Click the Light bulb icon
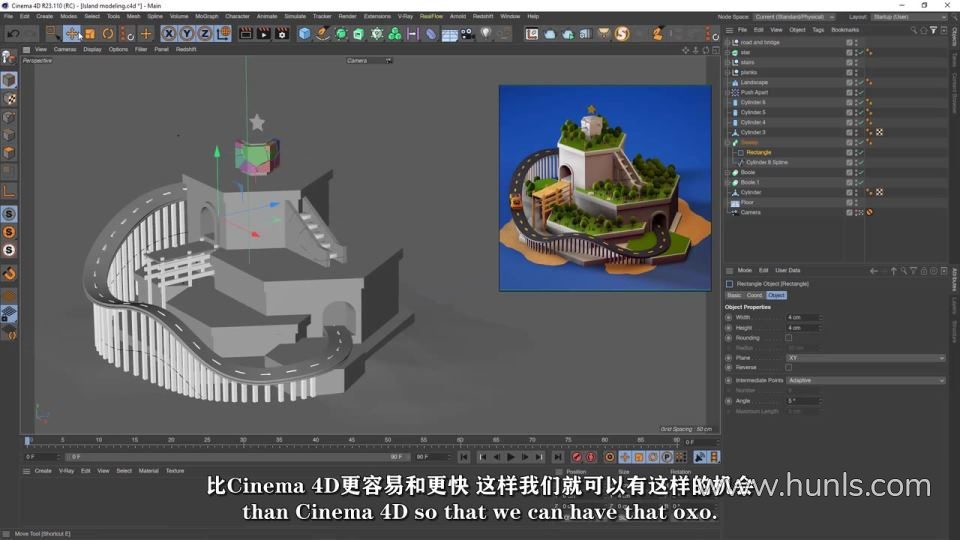 point(486,34)
